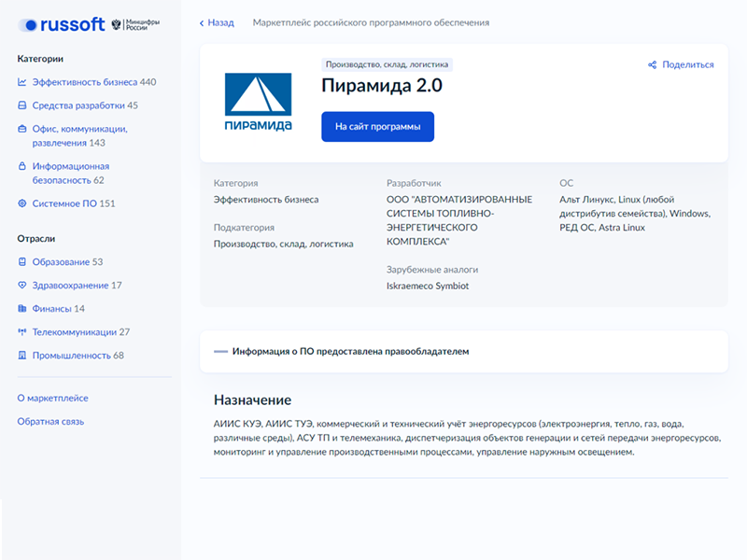Click the russoft logo
The width and height of the screenshot is (747, 560).
click(61, 24)
